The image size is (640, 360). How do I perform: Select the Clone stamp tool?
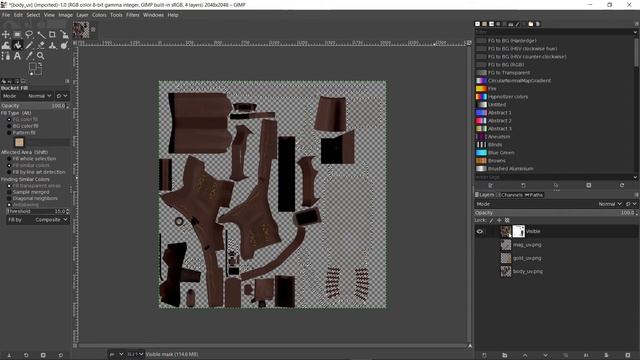[x=52, y=45]
